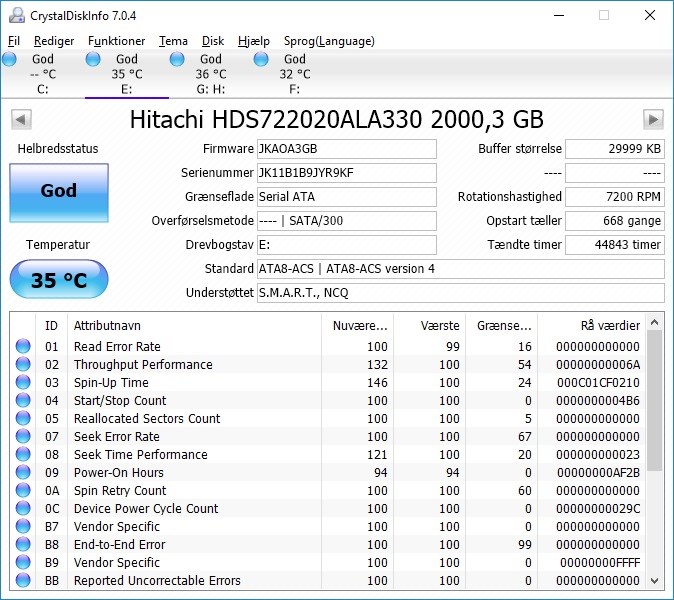Click the 35 °C temperature button

pos(59,279)
